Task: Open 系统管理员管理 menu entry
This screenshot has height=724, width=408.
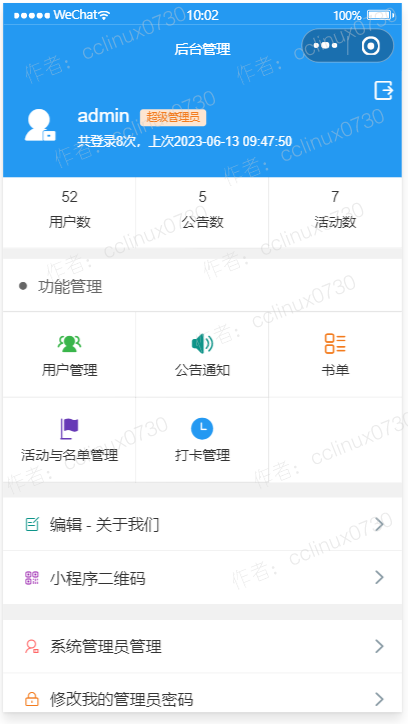Action: click(202, 646)
